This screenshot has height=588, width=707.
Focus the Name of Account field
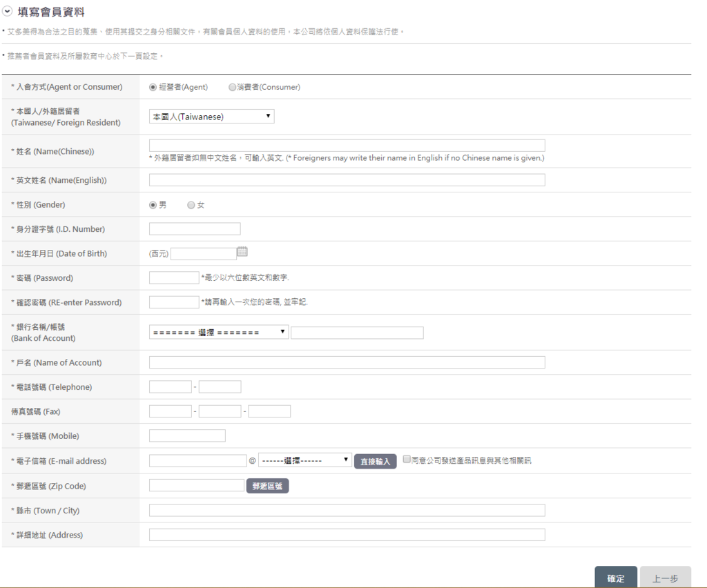[x=347, y=363]
